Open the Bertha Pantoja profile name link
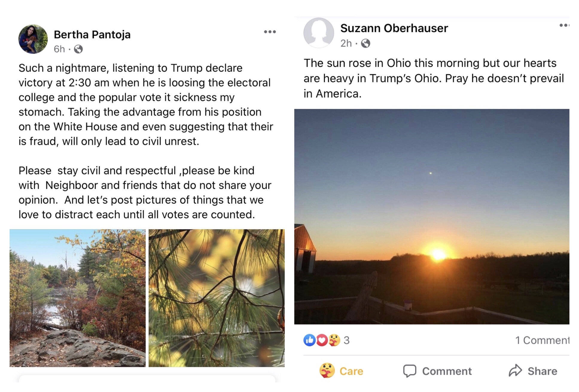Viewport: 579px width, 392px height. [92, 35]
